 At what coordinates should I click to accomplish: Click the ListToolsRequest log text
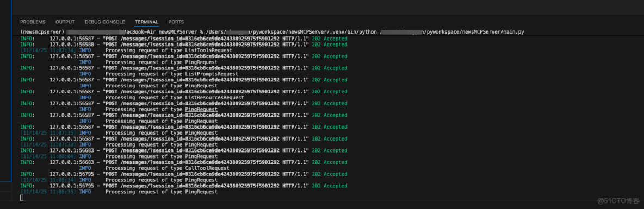tap(209, 50)
